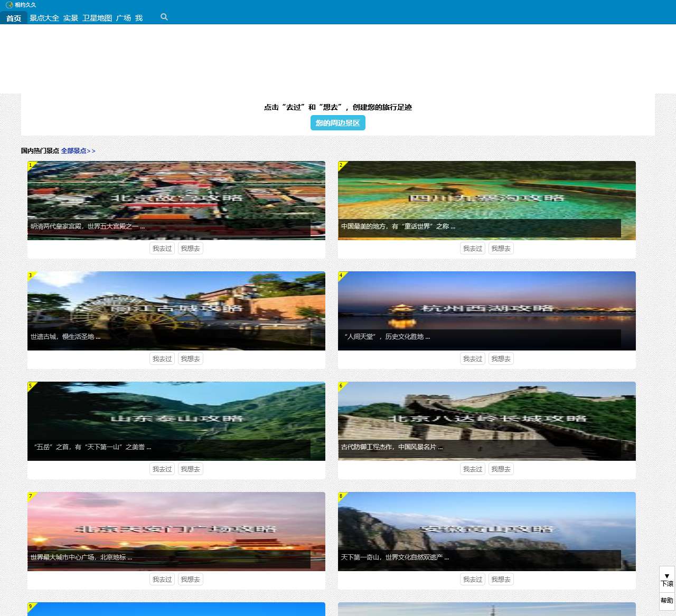Viewport: 676px width, 616px height.
Task: Click 我去过 under 安徽黄山
Action: (473, 580)
